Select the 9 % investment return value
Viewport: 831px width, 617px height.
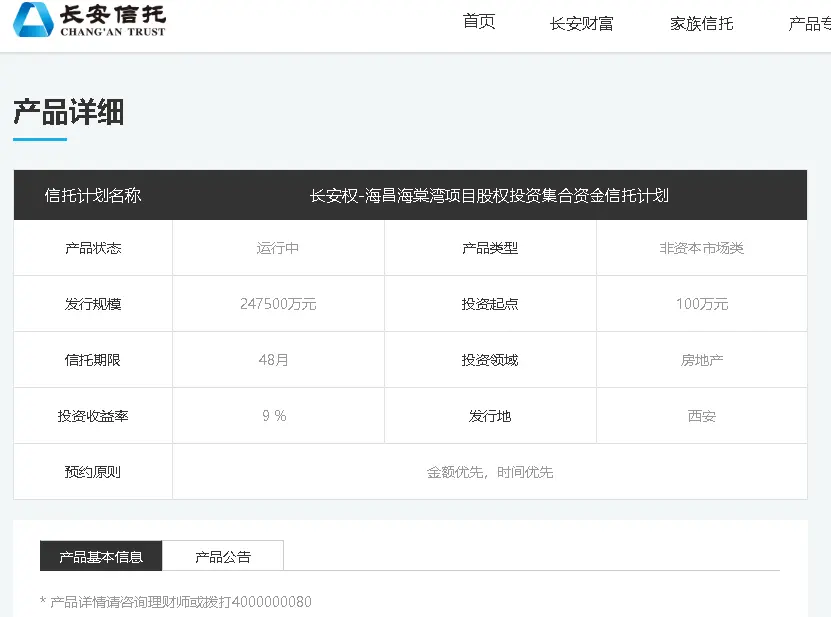tap(274, 416)
